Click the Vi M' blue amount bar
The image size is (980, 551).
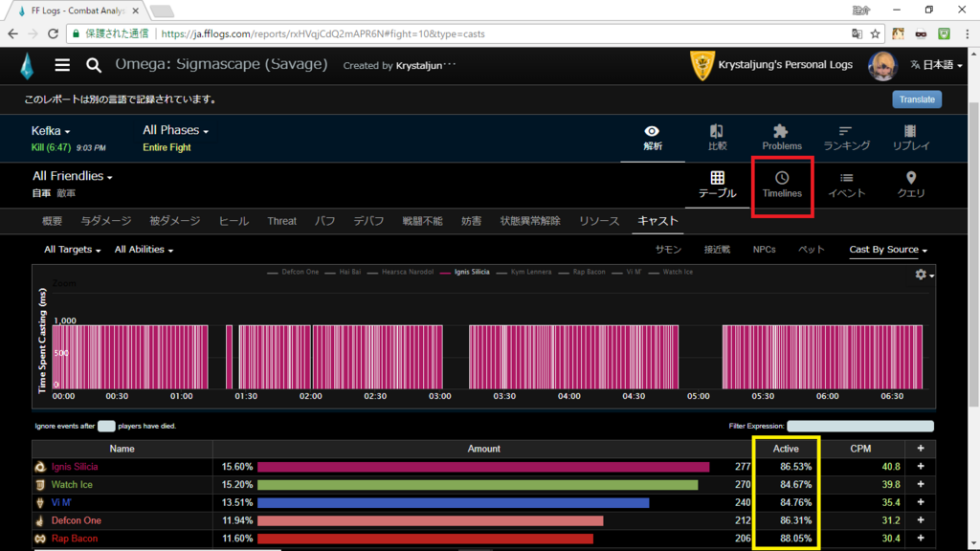pos(453,502)
